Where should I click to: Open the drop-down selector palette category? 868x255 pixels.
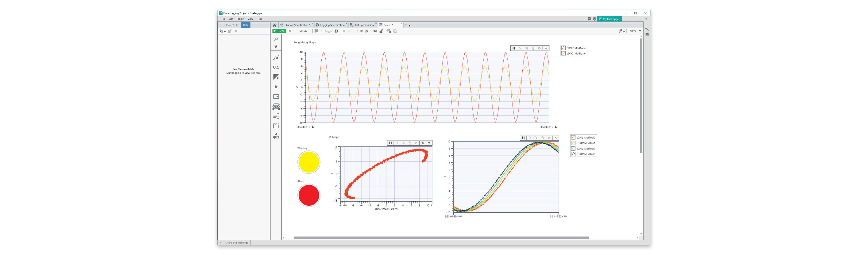276,97
